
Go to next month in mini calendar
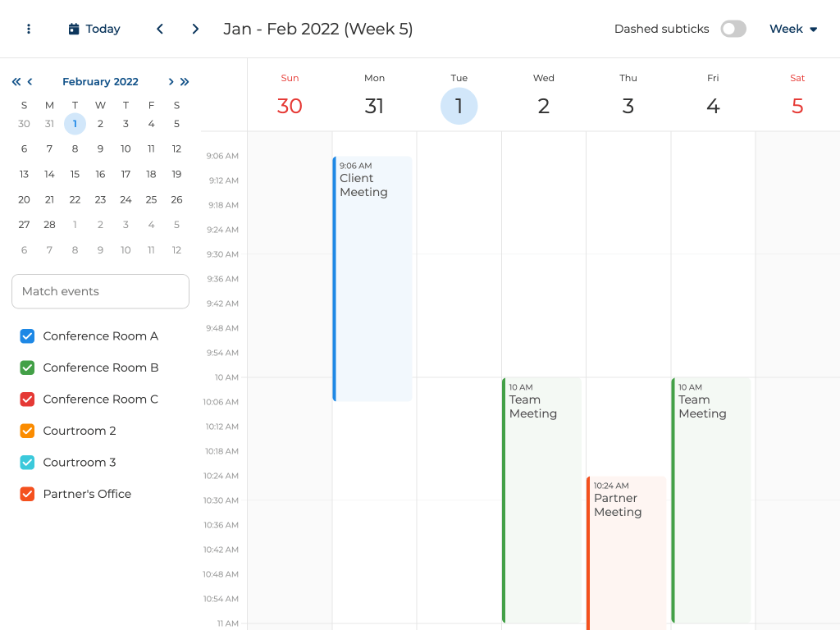(x=171, y=81)
